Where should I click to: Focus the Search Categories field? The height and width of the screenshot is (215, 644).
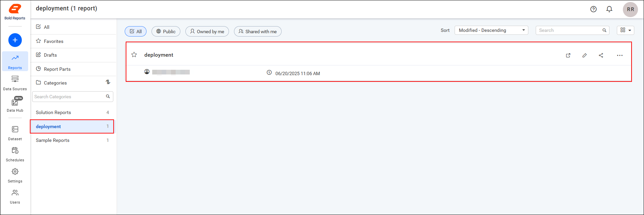pyautogui.click(x=73, y=97)
